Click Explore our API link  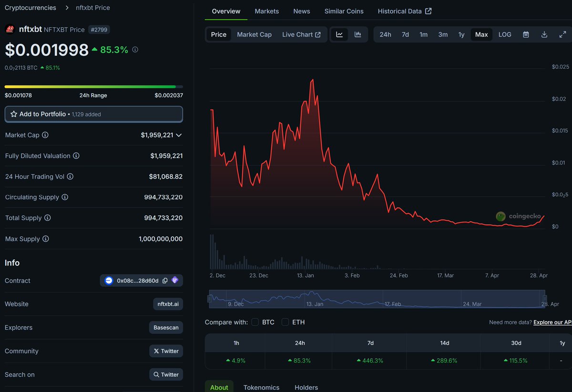(x=552, y=322)
